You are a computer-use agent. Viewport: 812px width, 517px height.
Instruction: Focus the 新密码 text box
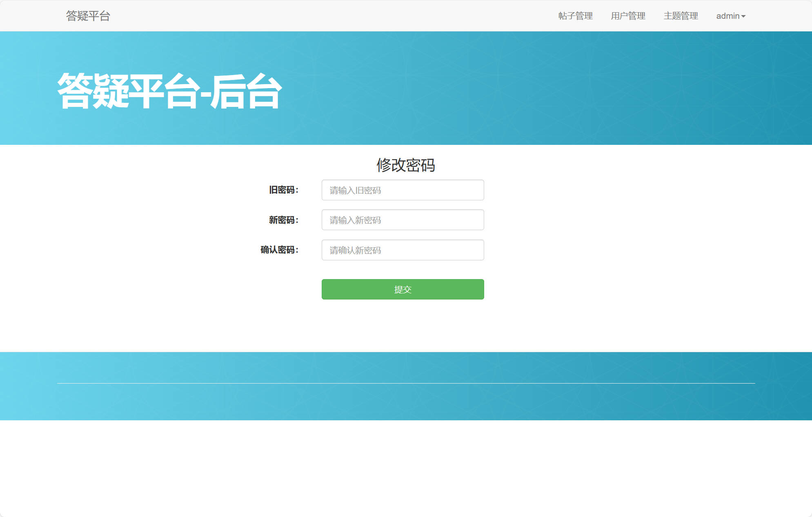click(403, 220)
